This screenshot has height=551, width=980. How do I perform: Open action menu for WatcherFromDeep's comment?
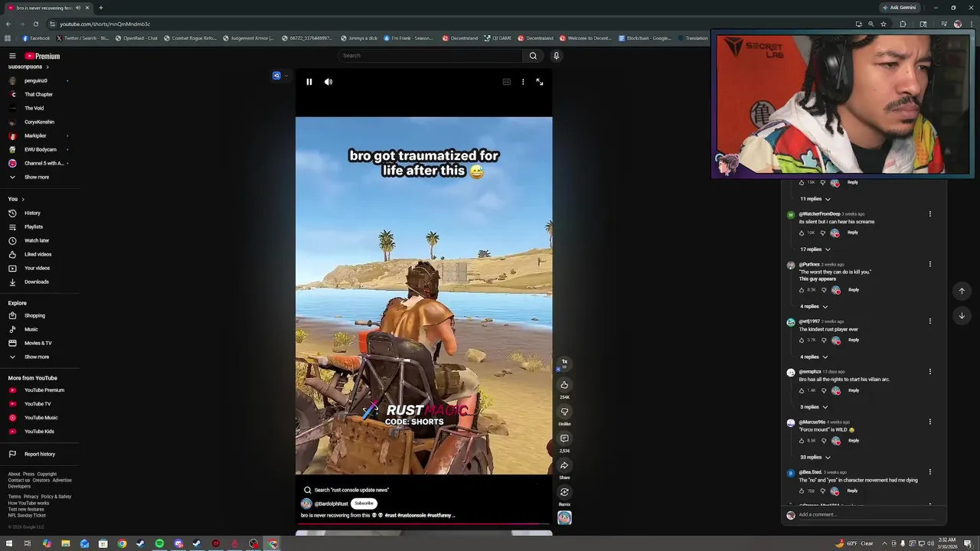pos(930,214)
